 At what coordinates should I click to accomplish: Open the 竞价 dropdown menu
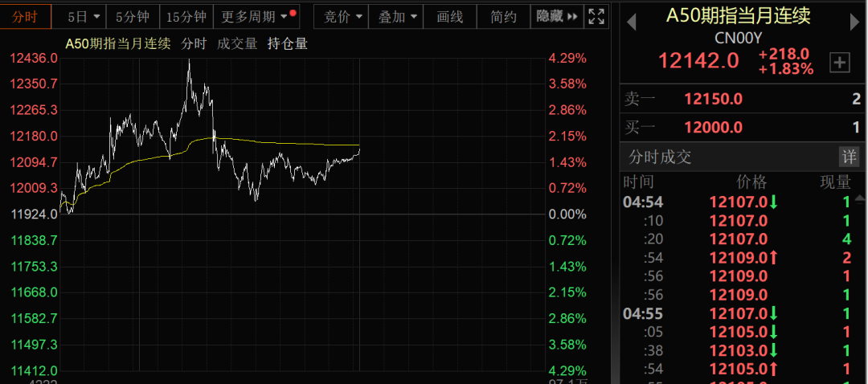pos(343,16)
